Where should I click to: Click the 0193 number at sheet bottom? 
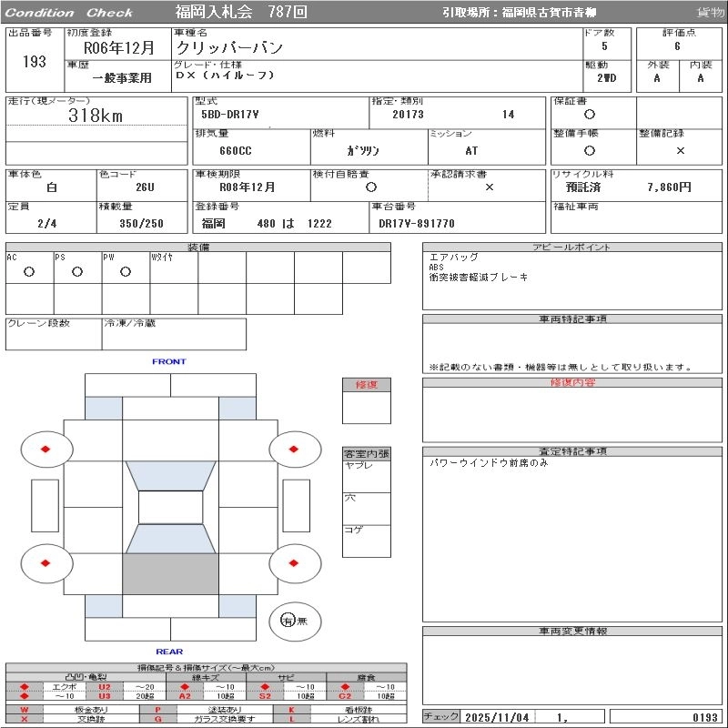(704, 717)
